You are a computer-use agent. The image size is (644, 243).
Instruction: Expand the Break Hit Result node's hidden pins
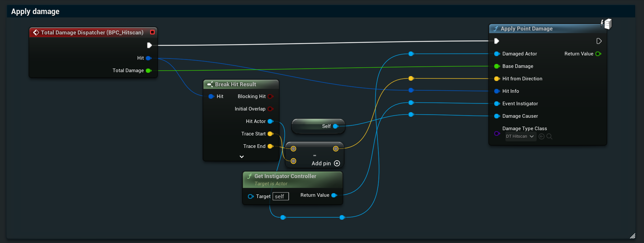tap(242, 157)
